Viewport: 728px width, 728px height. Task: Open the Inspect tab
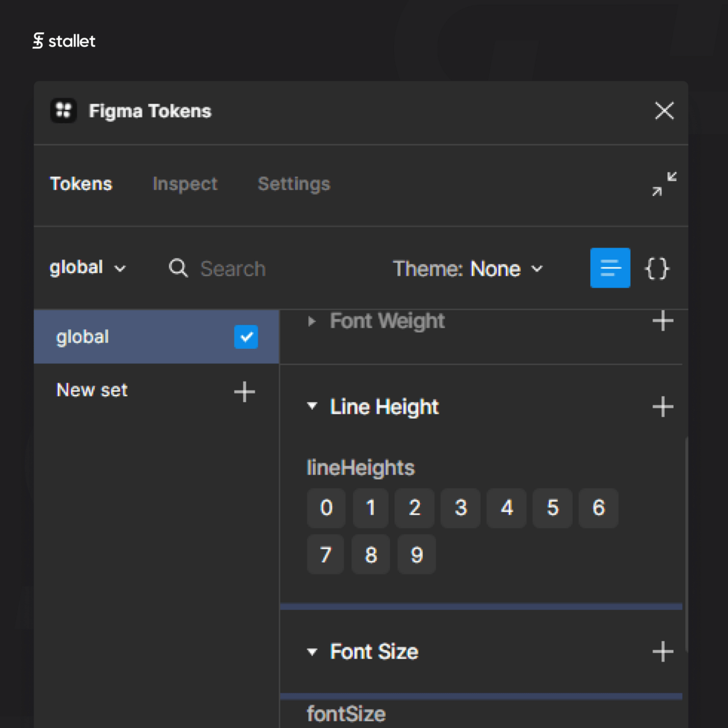coord(185,184)
